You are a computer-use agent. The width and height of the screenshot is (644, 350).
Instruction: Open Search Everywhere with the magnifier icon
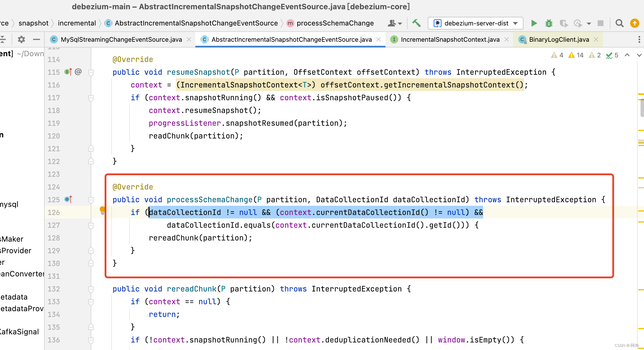point(620,23)
